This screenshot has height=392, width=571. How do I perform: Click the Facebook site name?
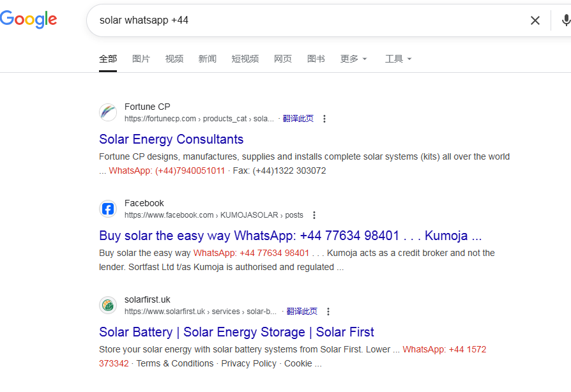click(144, 203)
